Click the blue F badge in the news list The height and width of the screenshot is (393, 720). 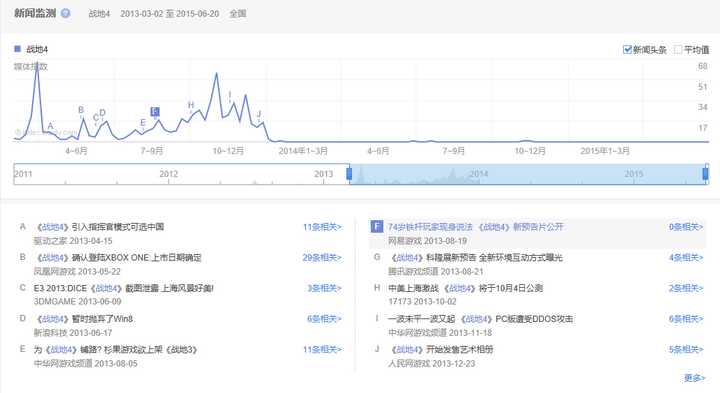377,226
